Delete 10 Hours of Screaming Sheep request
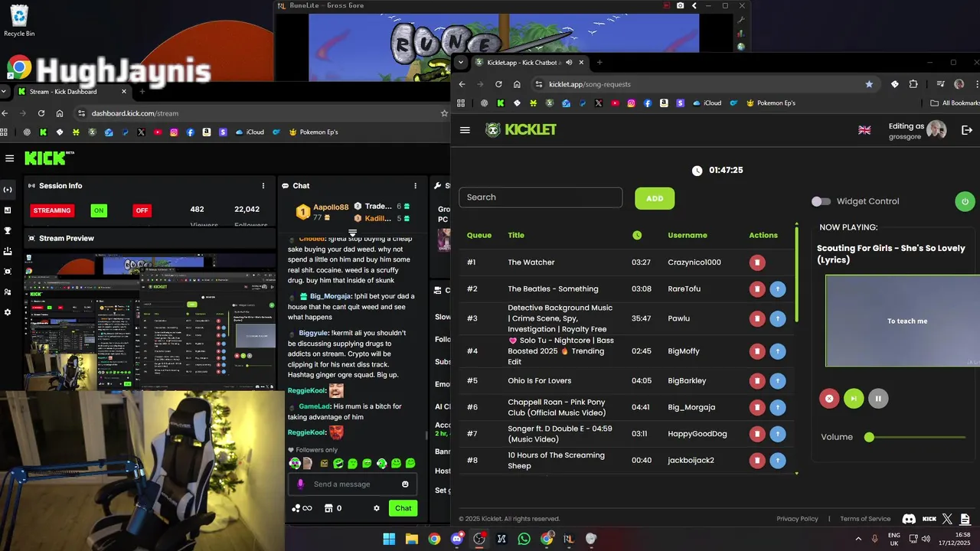Screen dimensions: 980x551 [x=757, y=461]
